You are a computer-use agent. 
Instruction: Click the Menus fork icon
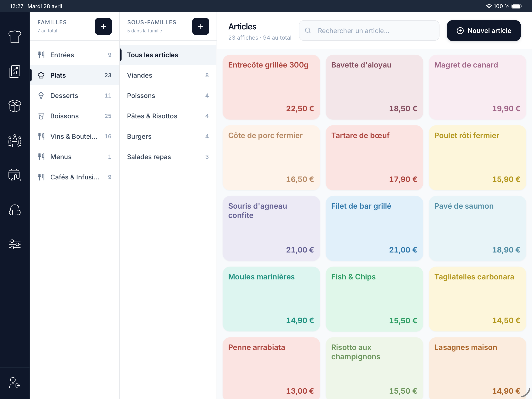41,157
